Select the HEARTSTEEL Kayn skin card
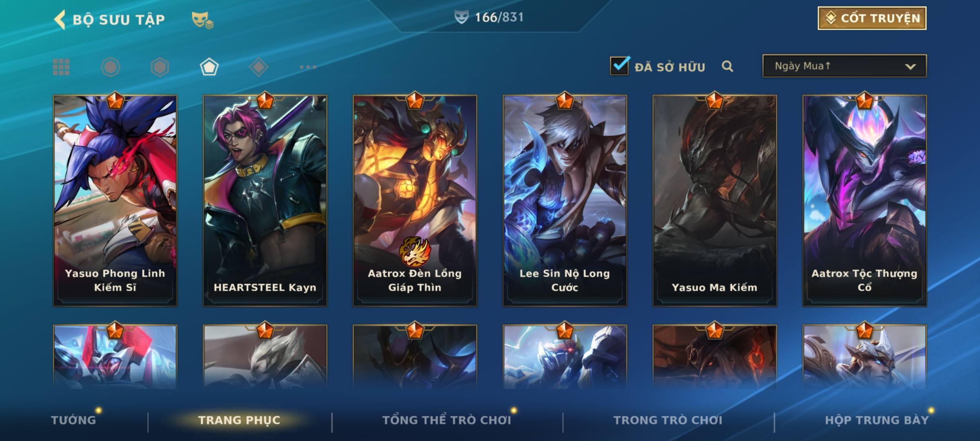Image resolution: width=980 pixels, height=441 pixels. click(x=265, y=200)
